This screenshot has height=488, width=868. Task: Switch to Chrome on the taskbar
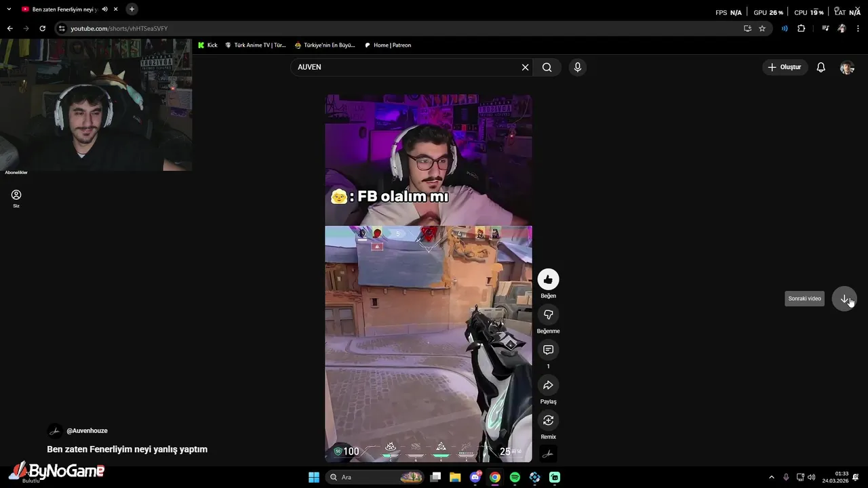[x=495, y=477]
